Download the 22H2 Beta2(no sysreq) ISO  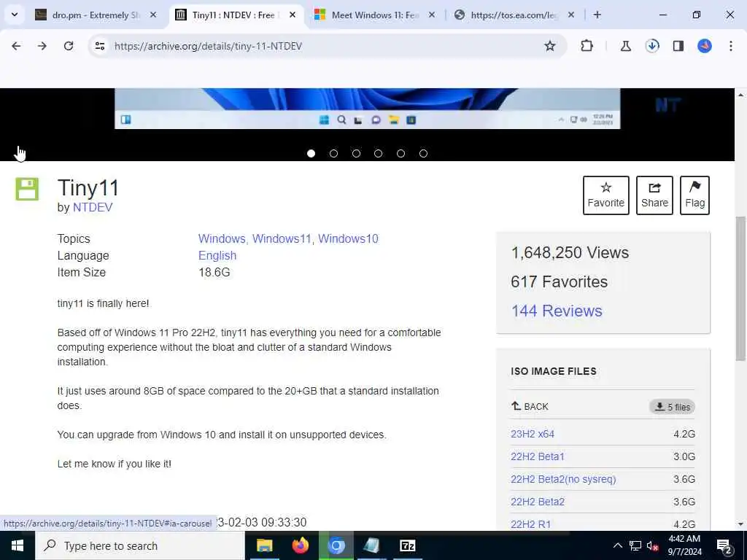[563, 479]
